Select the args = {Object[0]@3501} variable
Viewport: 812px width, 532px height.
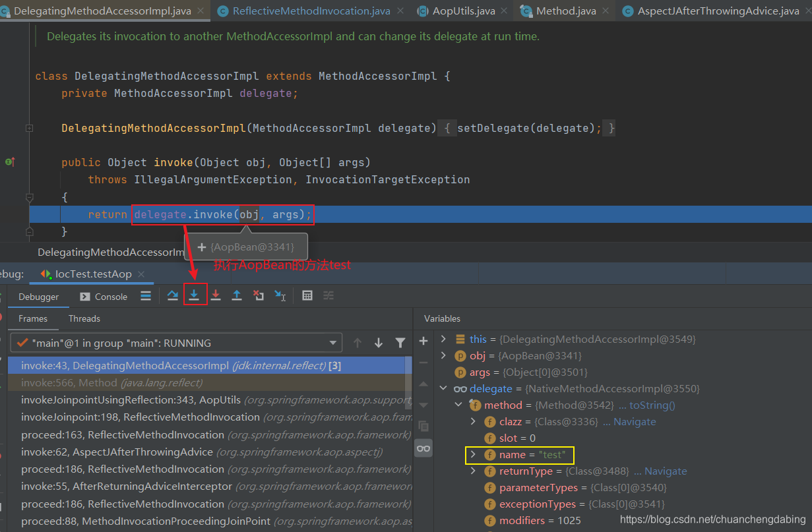click(x=521, y=372)
